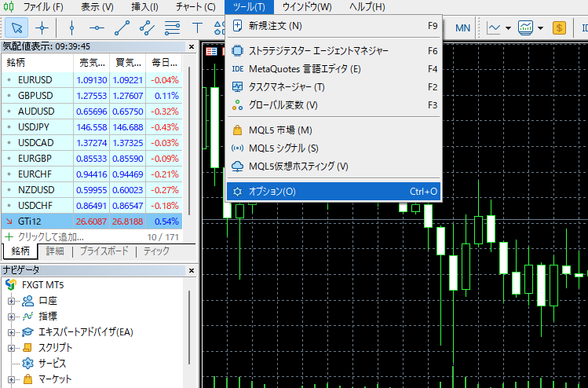Choose 新規注文 (N) menu entry
The height and width of the screenshot is (388, 588).
[275, 26]
